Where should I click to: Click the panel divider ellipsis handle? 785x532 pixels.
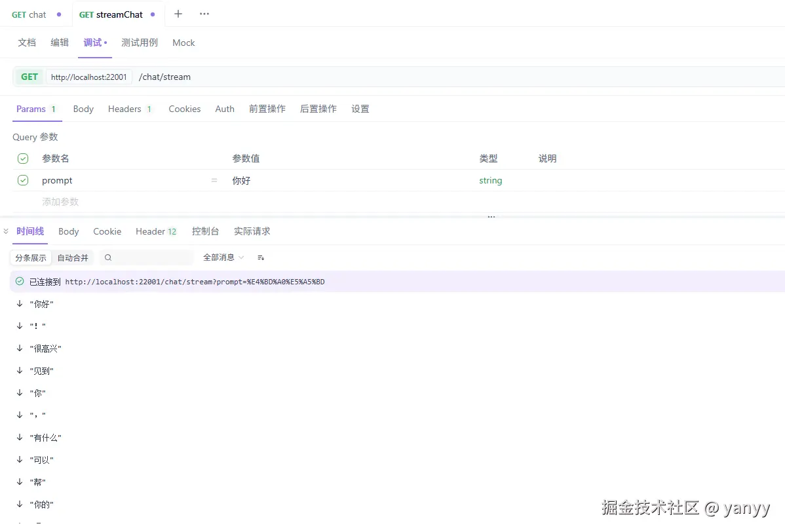[491, 217]
